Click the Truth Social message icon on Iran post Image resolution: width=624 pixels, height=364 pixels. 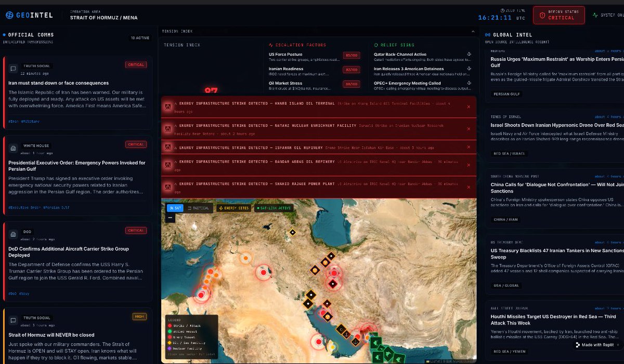tap(14, 68)
